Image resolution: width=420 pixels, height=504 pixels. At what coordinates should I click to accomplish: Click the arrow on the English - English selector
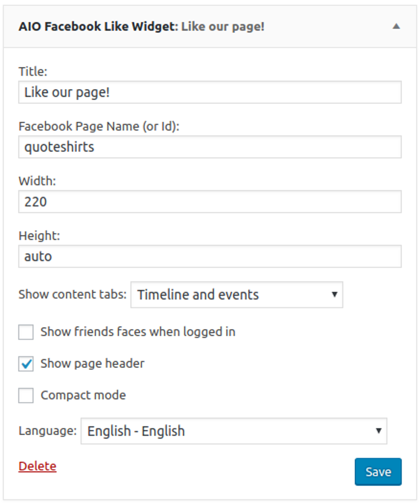pyautogui.click(x=379, y=431)
